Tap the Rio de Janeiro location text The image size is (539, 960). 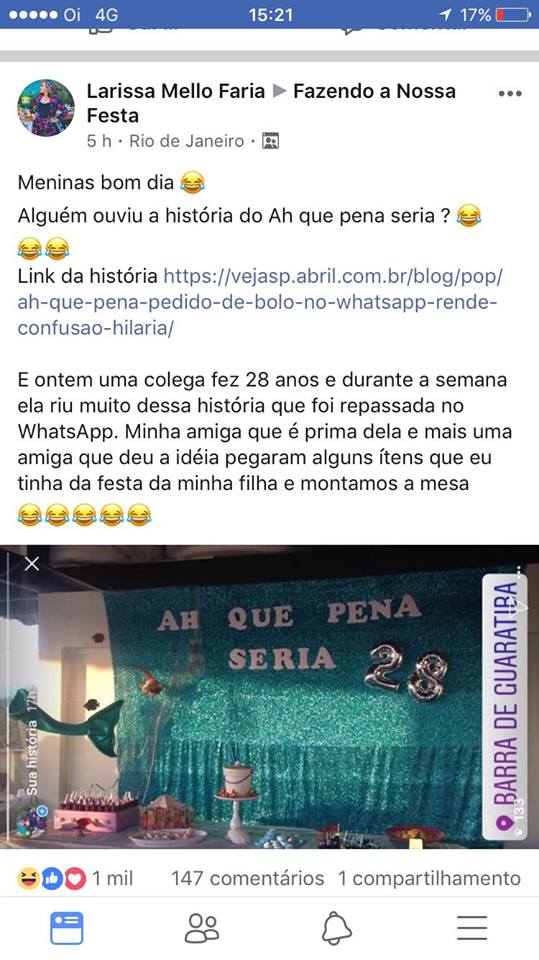[x=187, y=141]
